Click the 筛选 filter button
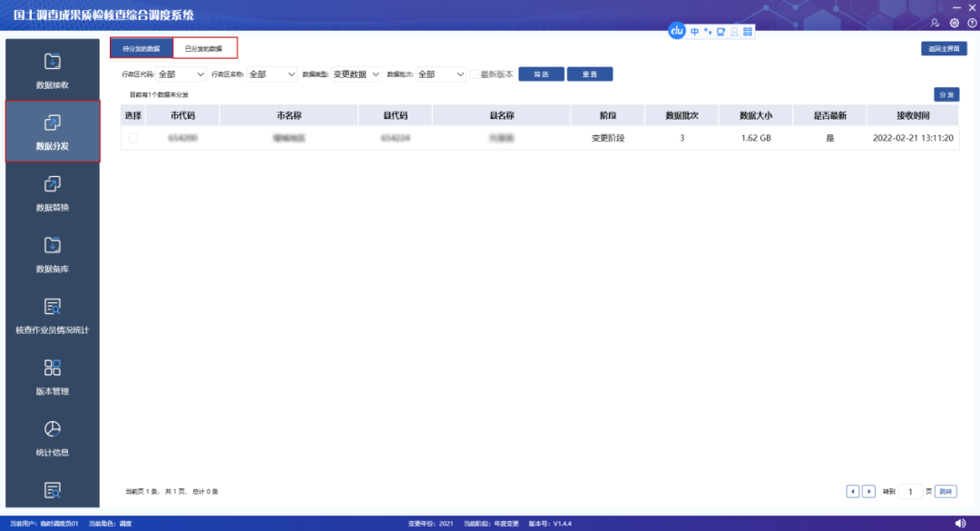Image resolution: width=980 pixels, height=531 pixels. [x=541, y=74]
